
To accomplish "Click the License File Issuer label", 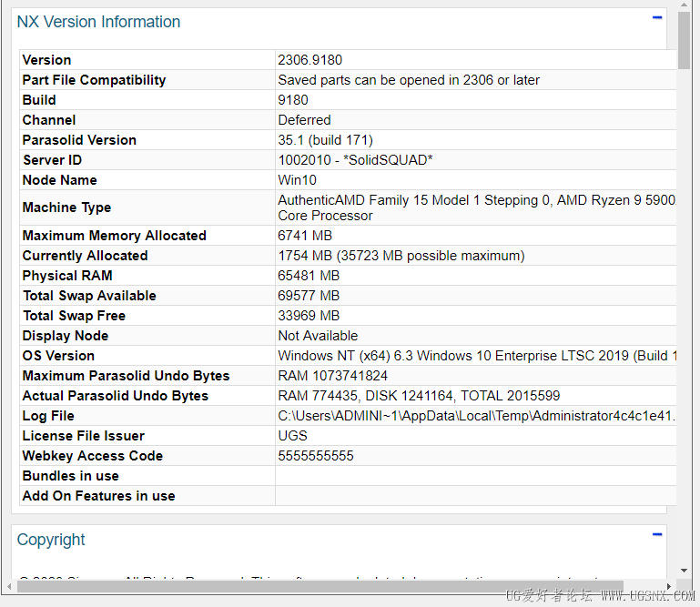I will pos(84,436).
